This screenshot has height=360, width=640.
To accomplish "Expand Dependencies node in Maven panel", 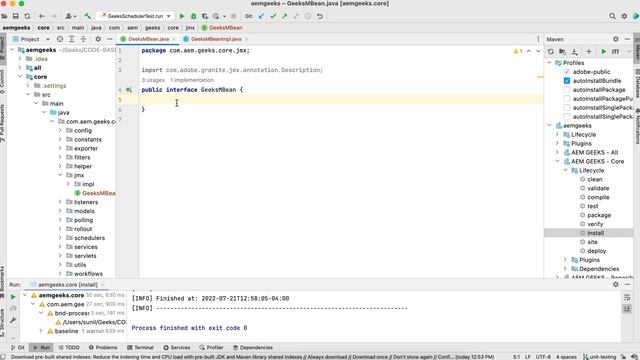I will [x=565, y=269].
